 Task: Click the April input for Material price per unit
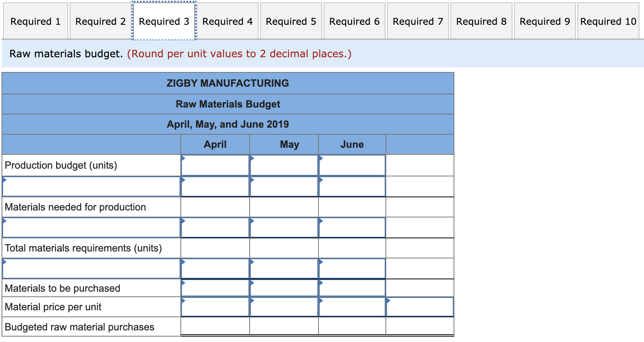215,307
